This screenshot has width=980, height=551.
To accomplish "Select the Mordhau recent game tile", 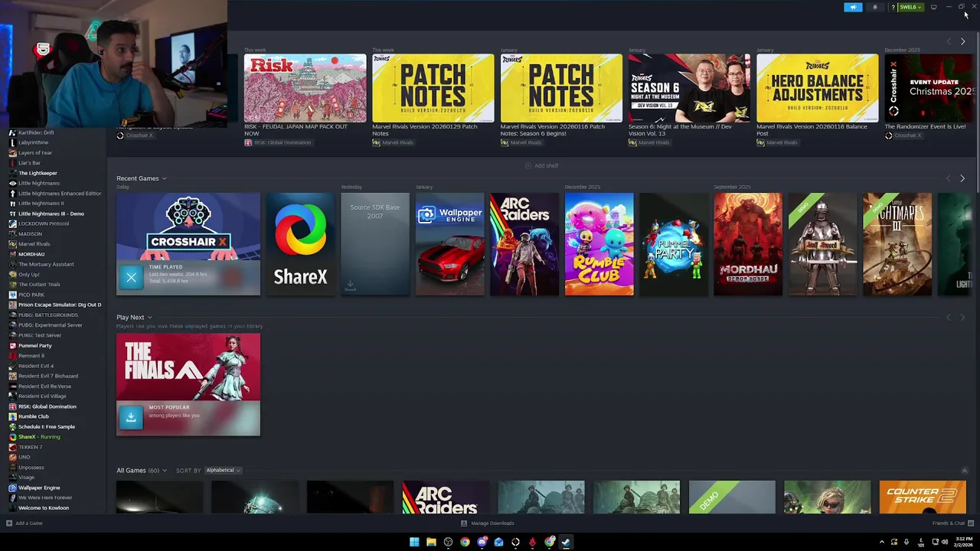I will 748,243.
